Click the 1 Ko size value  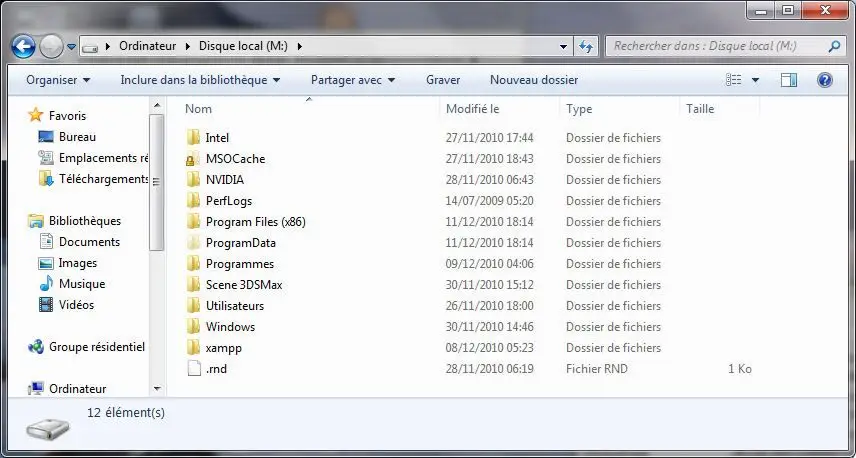(x=740, y=369)
